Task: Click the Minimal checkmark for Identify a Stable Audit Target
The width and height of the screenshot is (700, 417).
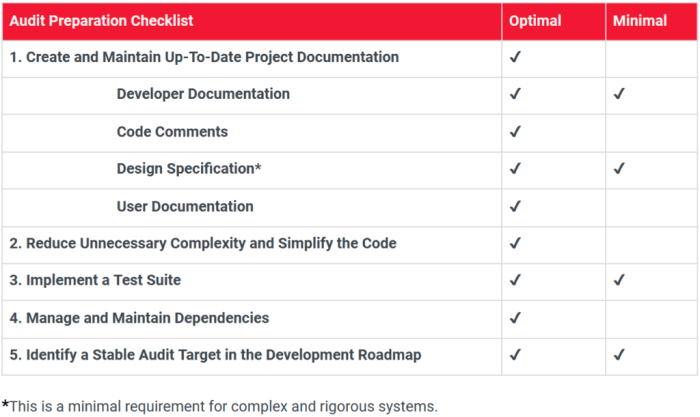Action: coord(619,355)
